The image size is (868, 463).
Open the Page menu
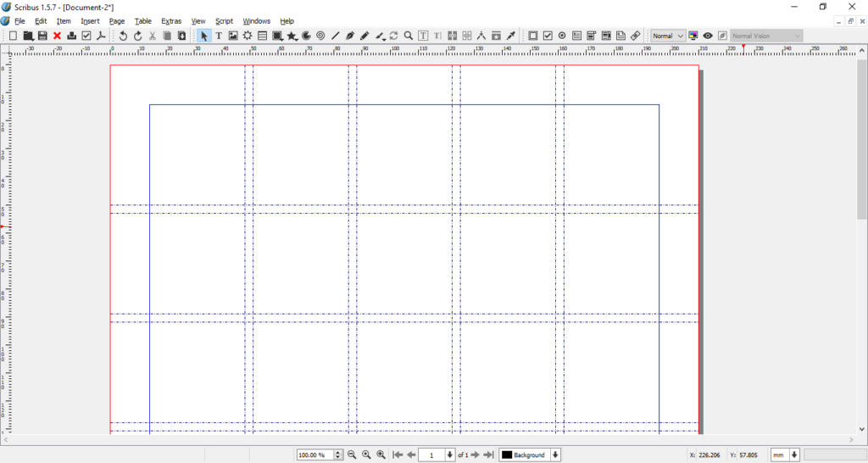coord(117,21)
